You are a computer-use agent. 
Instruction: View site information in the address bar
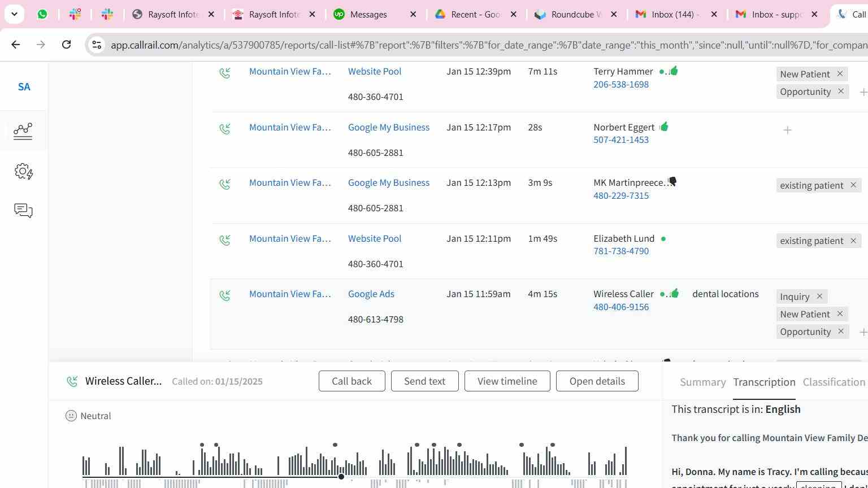pos(97,45)
